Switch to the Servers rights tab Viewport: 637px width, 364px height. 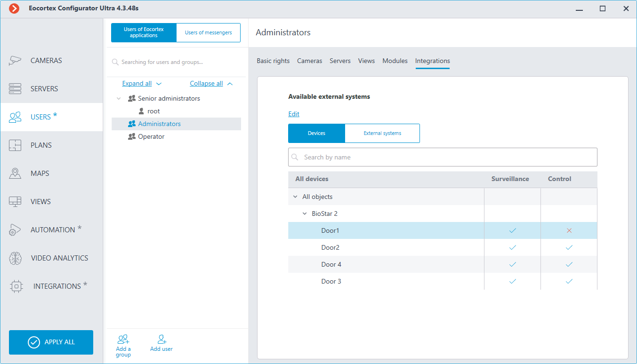pos(340,61)
